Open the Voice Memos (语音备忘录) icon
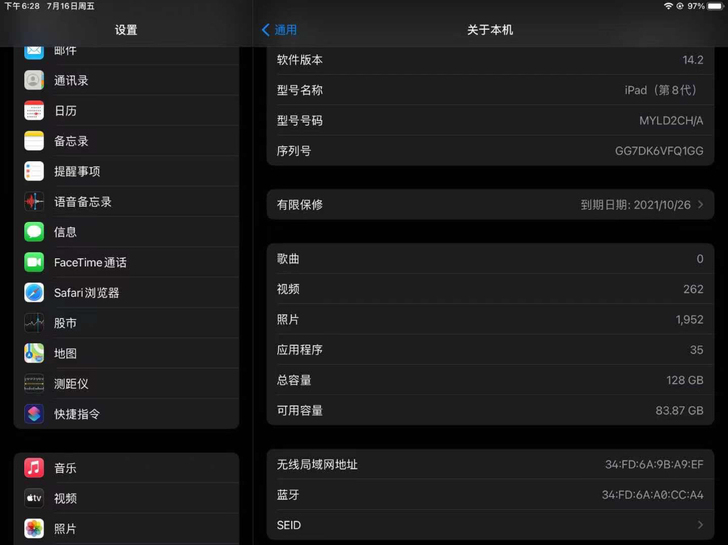 tap(34, 201)
